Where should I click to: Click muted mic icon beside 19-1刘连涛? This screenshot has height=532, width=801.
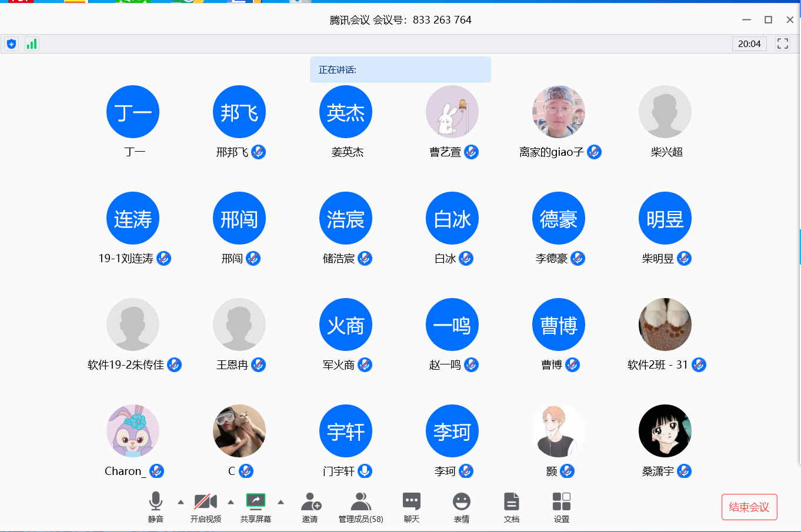[164, 259]
